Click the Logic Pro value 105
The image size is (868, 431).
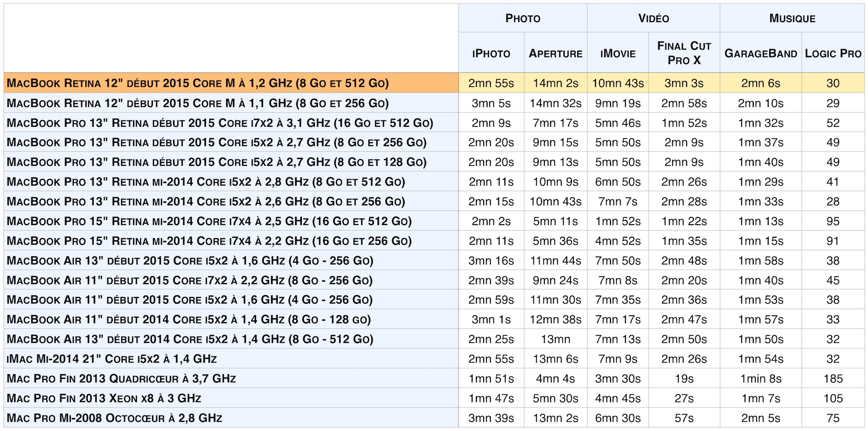pyautogui.click(x=833, y=398)
